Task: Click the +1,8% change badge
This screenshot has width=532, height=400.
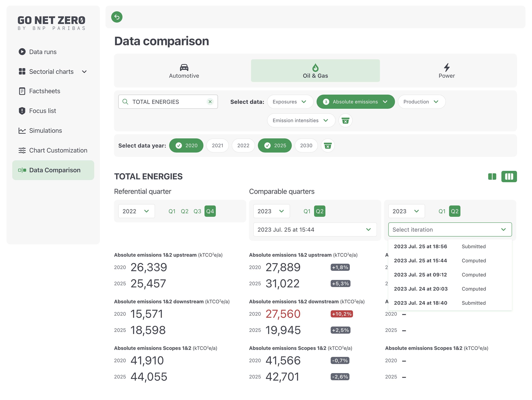Action: tap(340, 267)
